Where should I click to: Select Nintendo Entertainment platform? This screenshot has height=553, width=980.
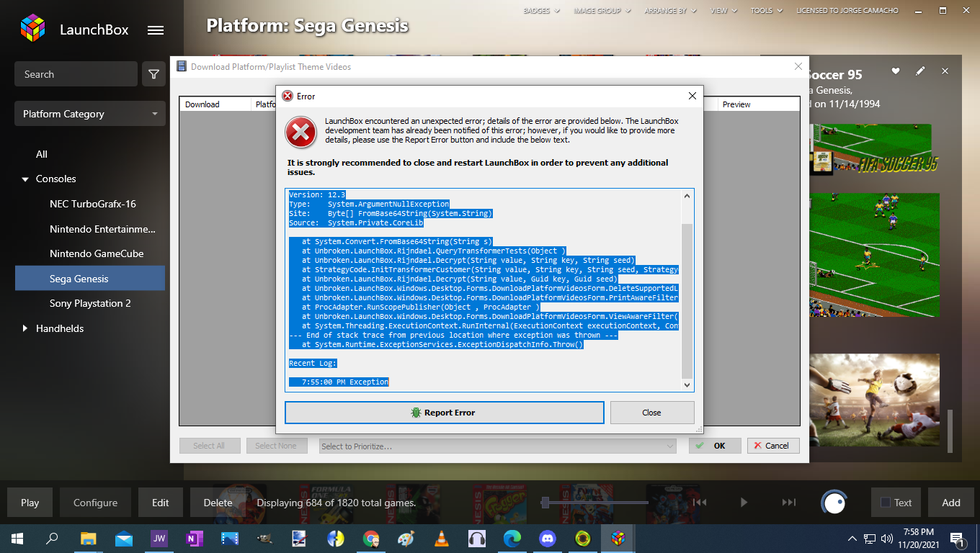102,229
